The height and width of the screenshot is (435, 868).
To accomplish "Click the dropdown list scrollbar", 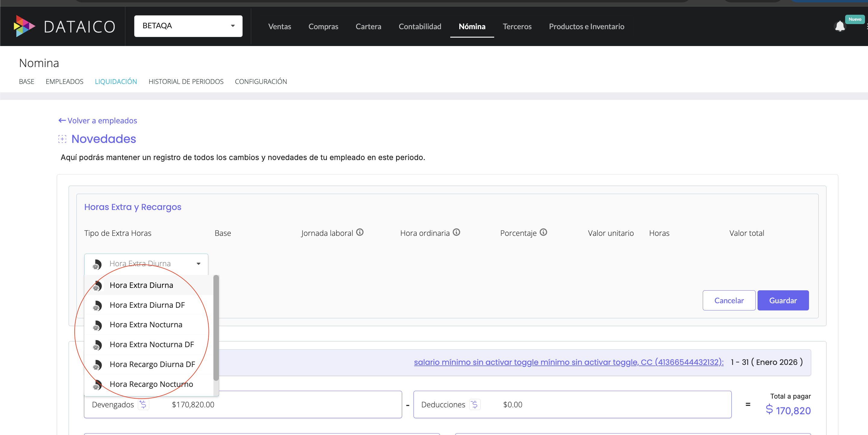I will coord(216,328).
